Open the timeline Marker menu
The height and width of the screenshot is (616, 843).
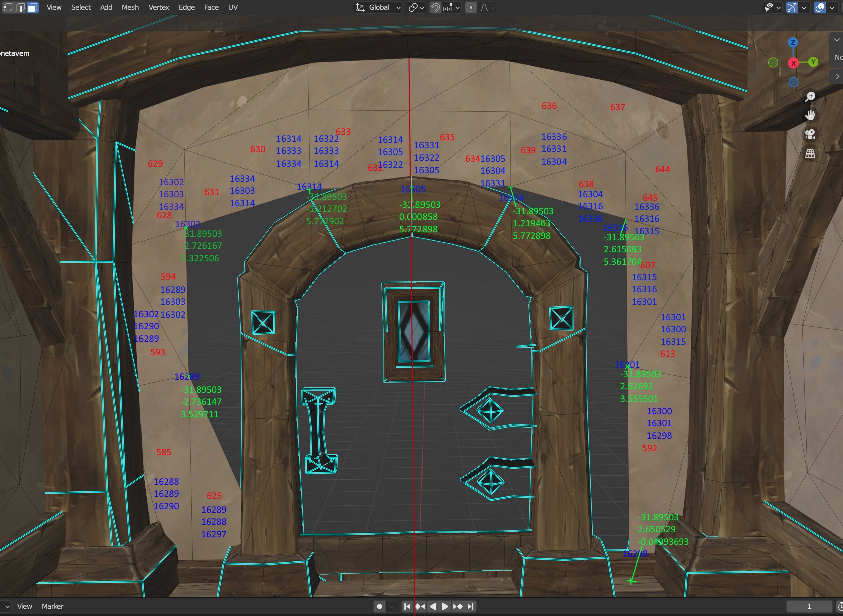pos(52,606)
